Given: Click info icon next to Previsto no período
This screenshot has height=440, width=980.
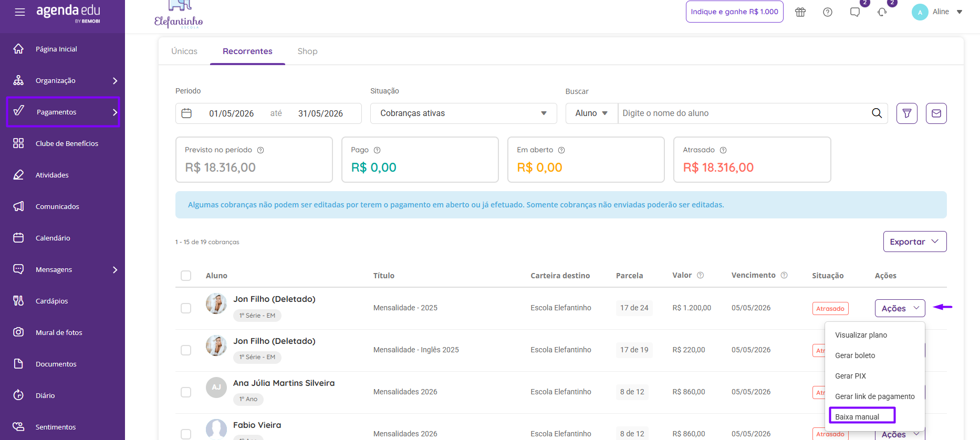Looking at the screenshot, I should (260, 150).
